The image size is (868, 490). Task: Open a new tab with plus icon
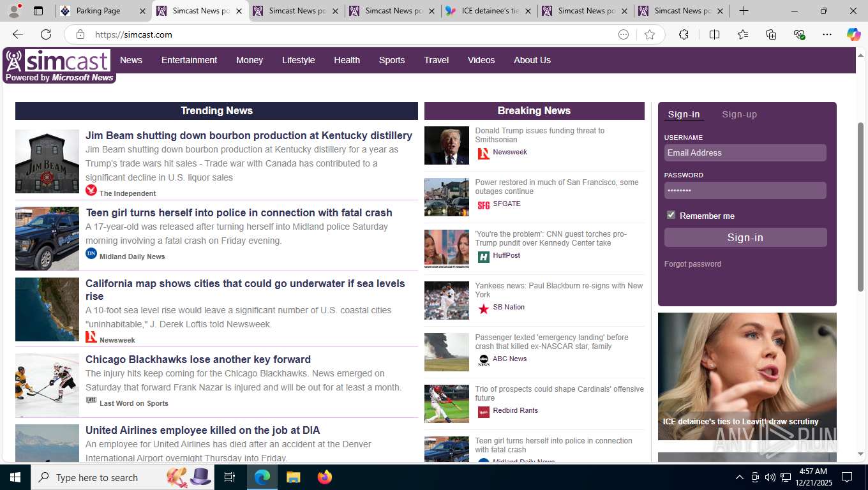point(744,11)
